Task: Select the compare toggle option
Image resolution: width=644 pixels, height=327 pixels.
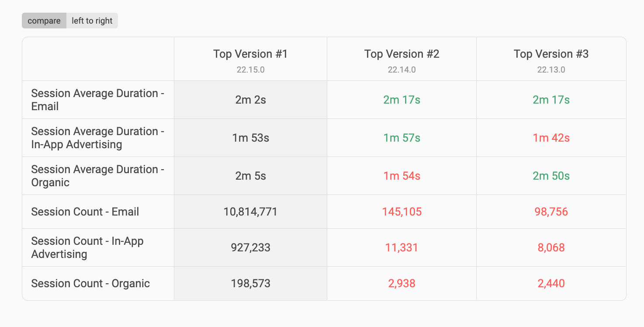Action: coord(44,21)
